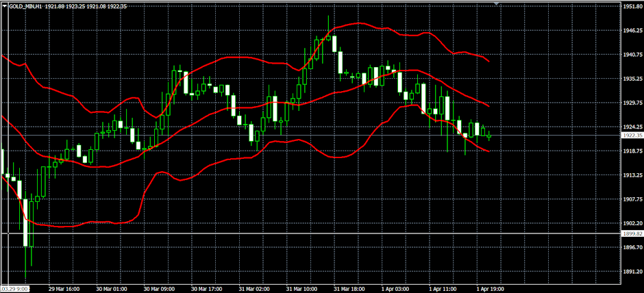Click the 29 Mar 16:00 time label
The image size is (644, 293).
click(63, 289)
